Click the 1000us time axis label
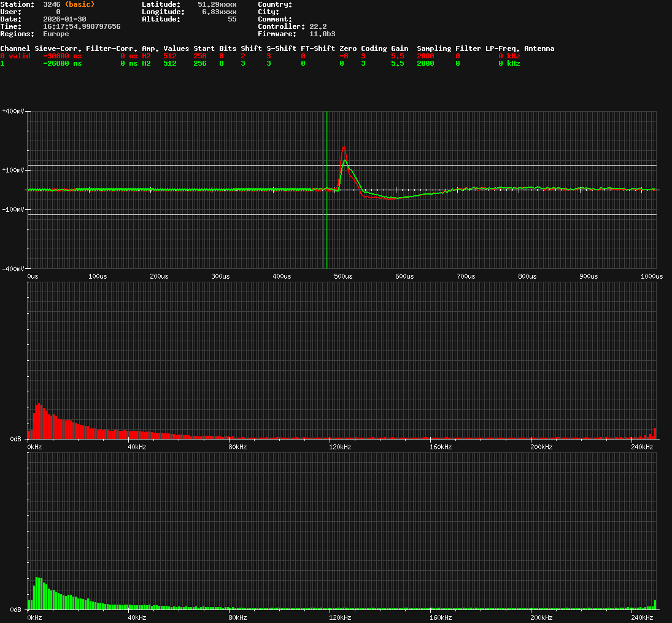Screen dimensions: 672x623 click(650, 277)
